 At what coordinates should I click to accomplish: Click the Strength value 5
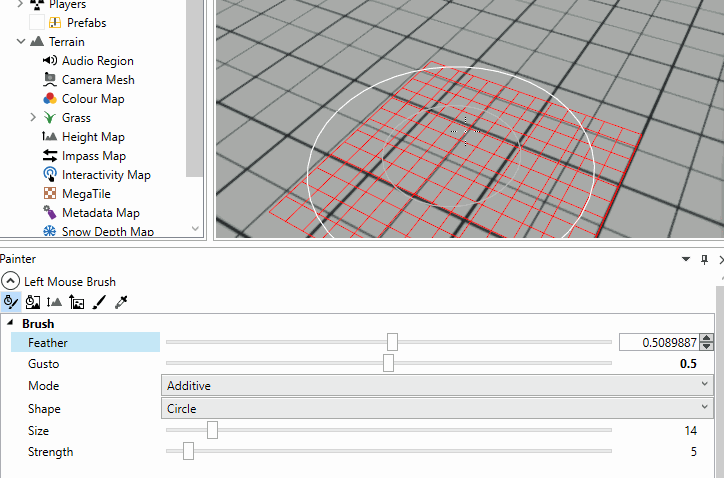pos(693,452)
